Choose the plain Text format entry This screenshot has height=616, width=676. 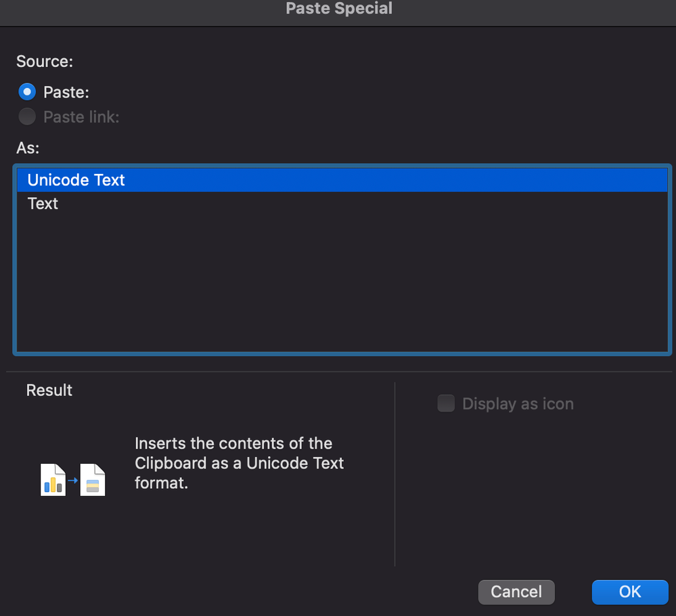click(x=43, y=204)
